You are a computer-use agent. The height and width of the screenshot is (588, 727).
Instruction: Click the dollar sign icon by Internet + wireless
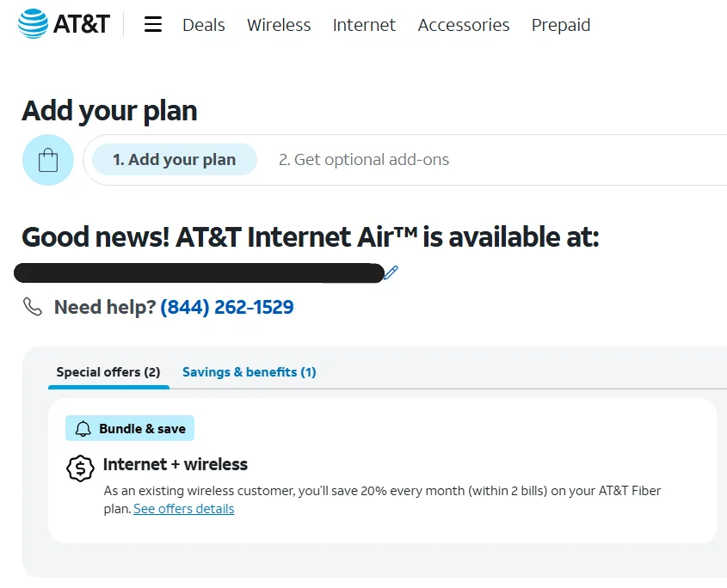(79, 468)
